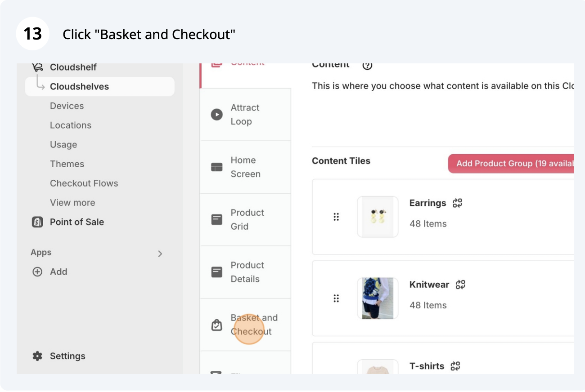Screen dimensions: 585x392
Task: Open the Content help question-mark icon
Action: [367, 66]
